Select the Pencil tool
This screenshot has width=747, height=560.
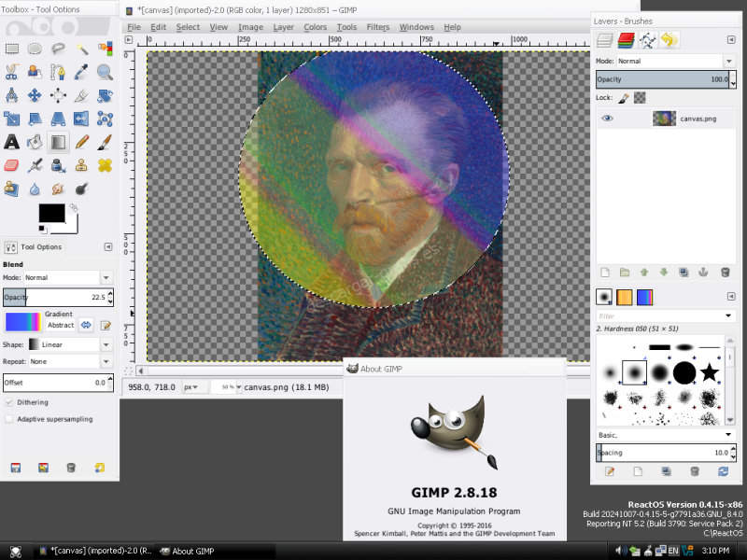click(x=82, y=142)
